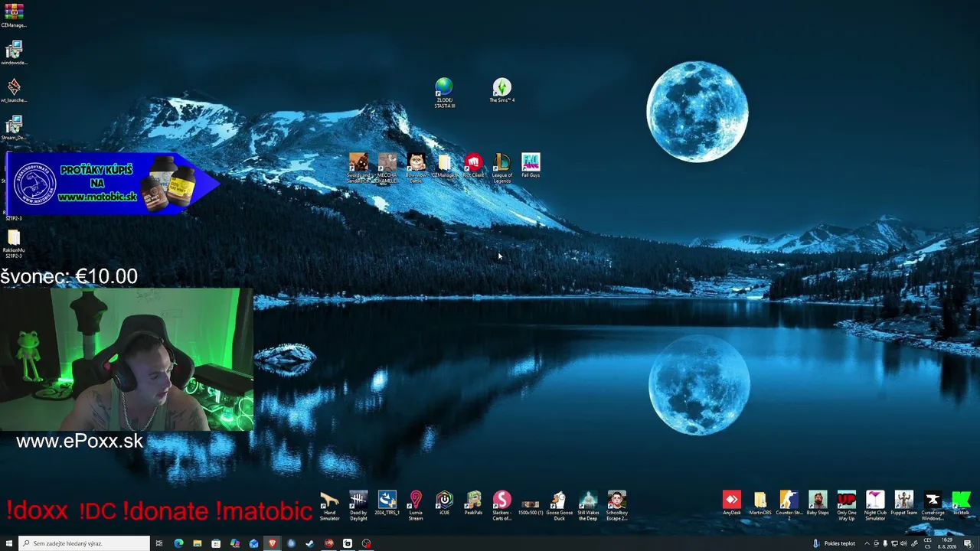Open the wt_launcher desktop icon

pos(14,90)
